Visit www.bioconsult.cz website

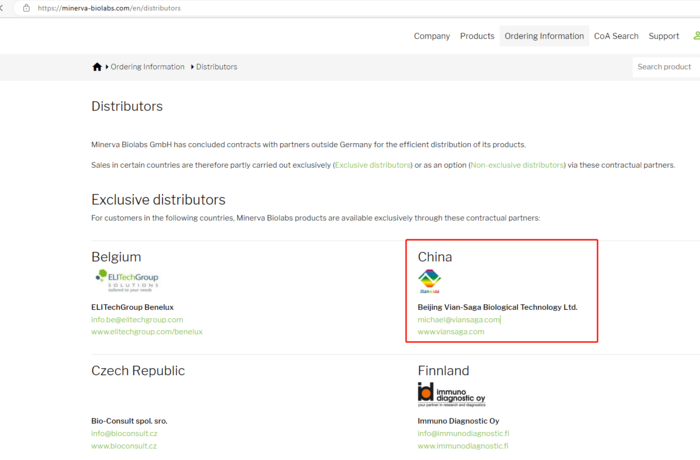click(124, 446)
